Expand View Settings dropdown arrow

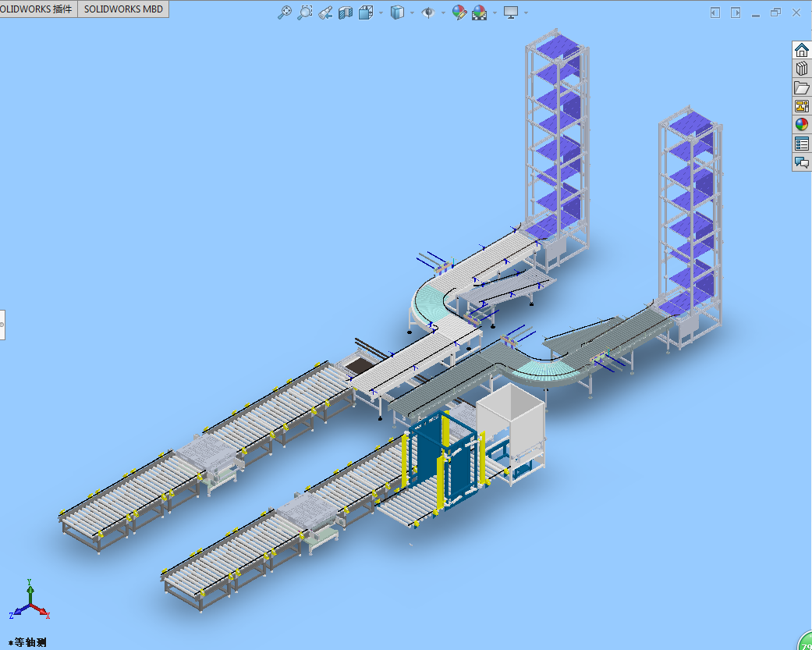[x=527, y=12]
